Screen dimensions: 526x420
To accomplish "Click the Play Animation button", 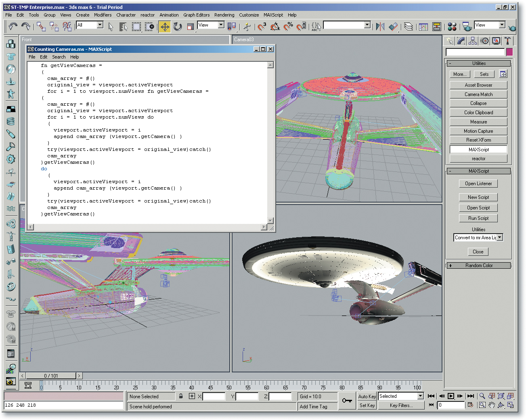I will click(x=451, y=396).
